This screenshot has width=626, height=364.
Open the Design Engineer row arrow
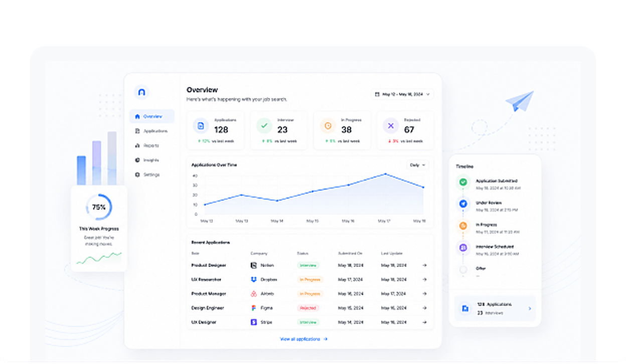coord(424,308)
